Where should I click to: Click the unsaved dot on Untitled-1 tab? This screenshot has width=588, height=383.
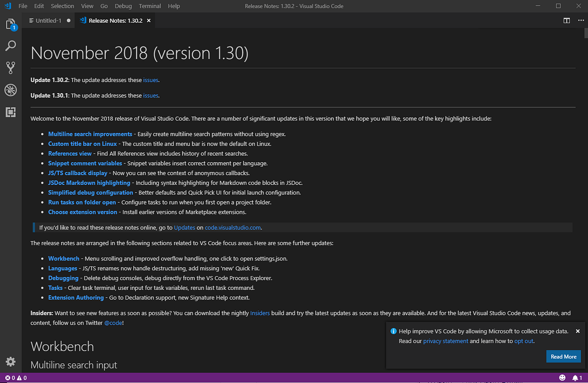[69, 21]
